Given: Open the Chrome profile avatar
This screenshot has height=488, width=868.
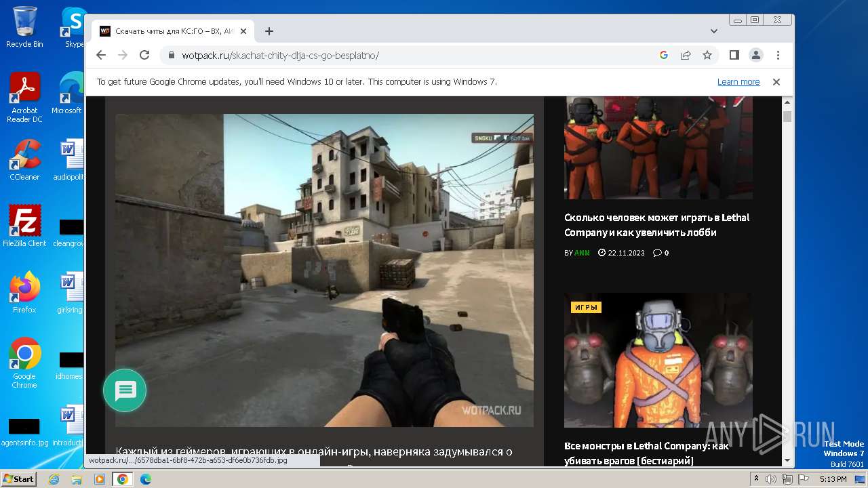Looking at the screenshot, I should [756, 55].
